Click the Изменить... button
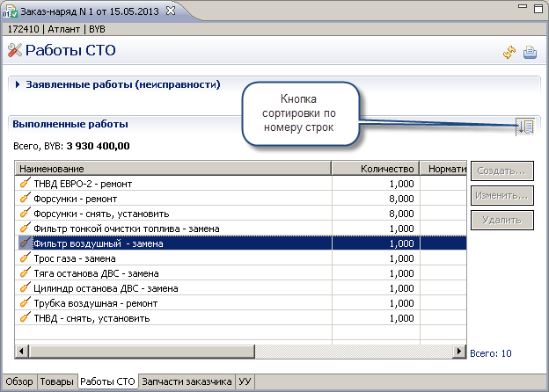 point(502,195)
